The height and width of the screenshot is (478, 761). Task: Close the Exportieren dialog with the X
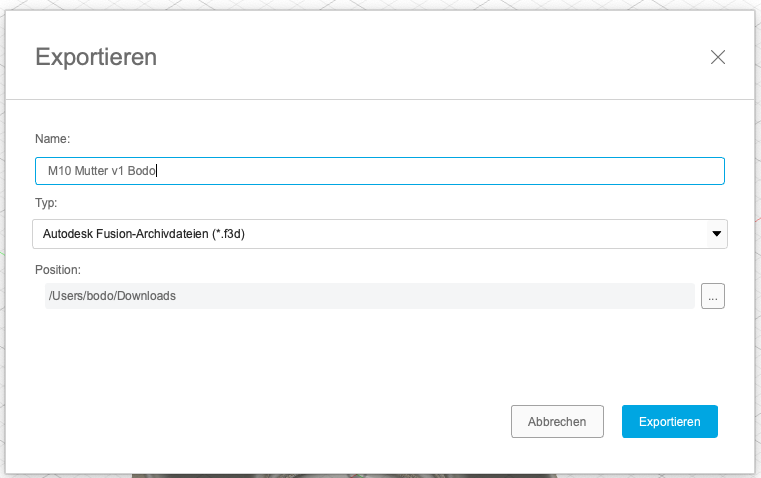[x=717, y=57]
